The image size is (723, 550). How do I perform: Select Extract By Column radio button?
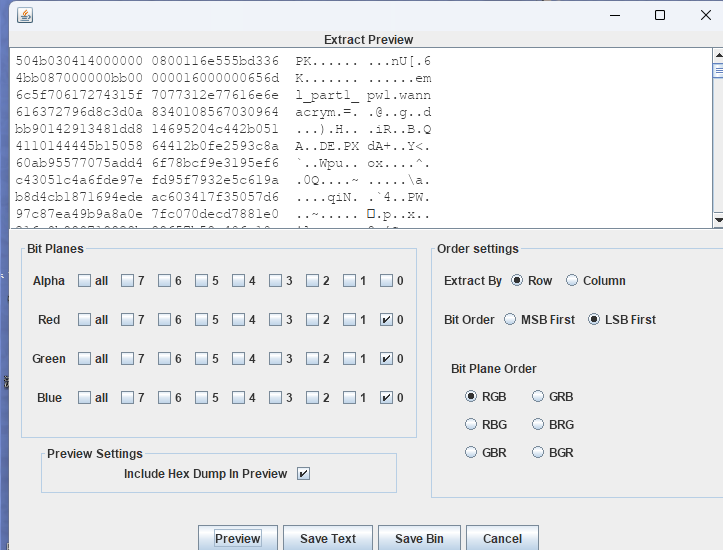[x=572, y=281]
